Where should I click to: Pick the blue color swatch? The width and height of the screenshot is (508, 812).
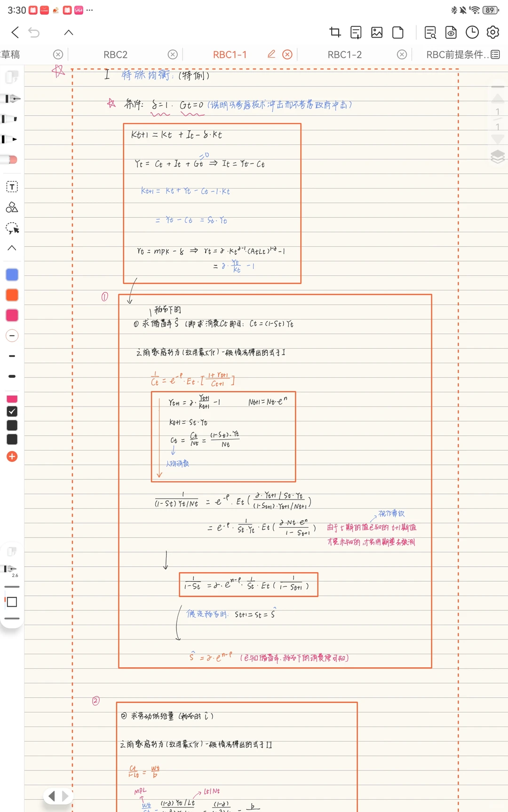(x=12, y=275)
